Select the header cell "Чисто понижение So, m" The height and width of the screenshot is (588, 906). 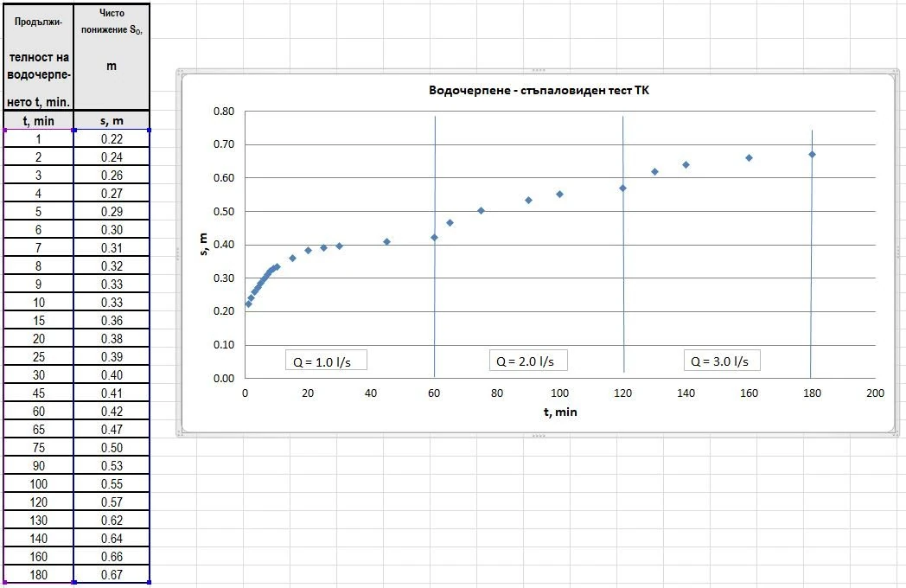point(112,57)
